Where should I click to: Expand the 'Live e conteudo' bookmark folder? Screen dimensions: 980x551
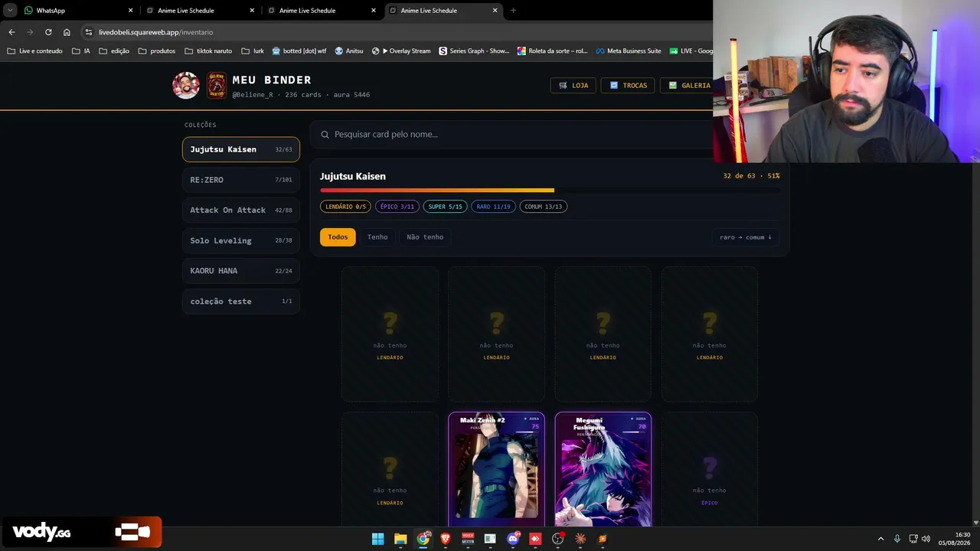(x=35, y=51)
